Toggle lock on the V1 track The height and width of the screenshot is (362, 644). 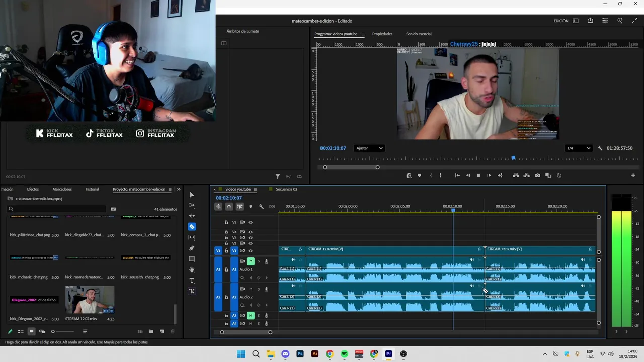[x=226, y=250]
